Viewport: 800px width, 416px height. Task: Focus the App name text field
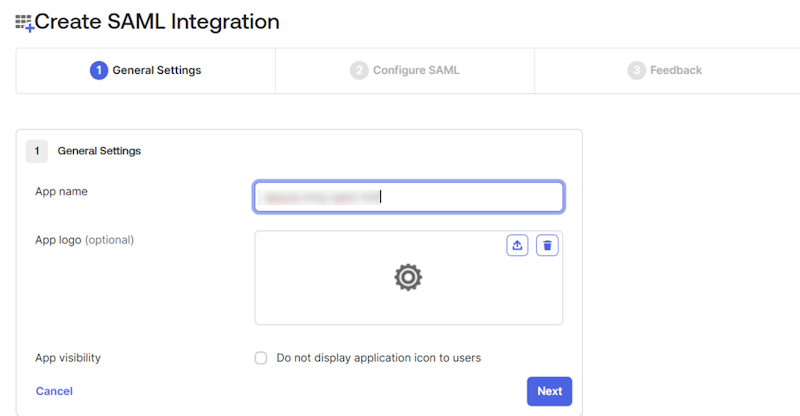pos(408,197)
